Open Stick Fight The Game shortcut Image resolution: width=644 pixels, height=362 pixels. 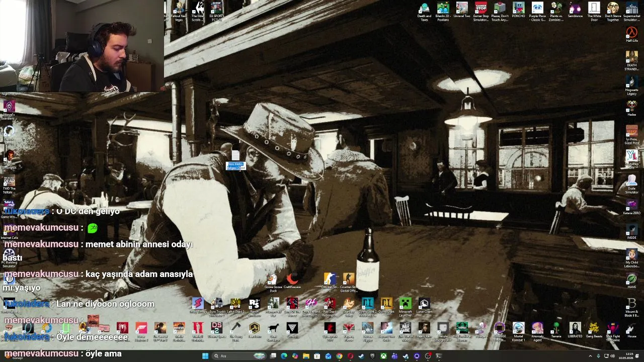tap(613, 332)
